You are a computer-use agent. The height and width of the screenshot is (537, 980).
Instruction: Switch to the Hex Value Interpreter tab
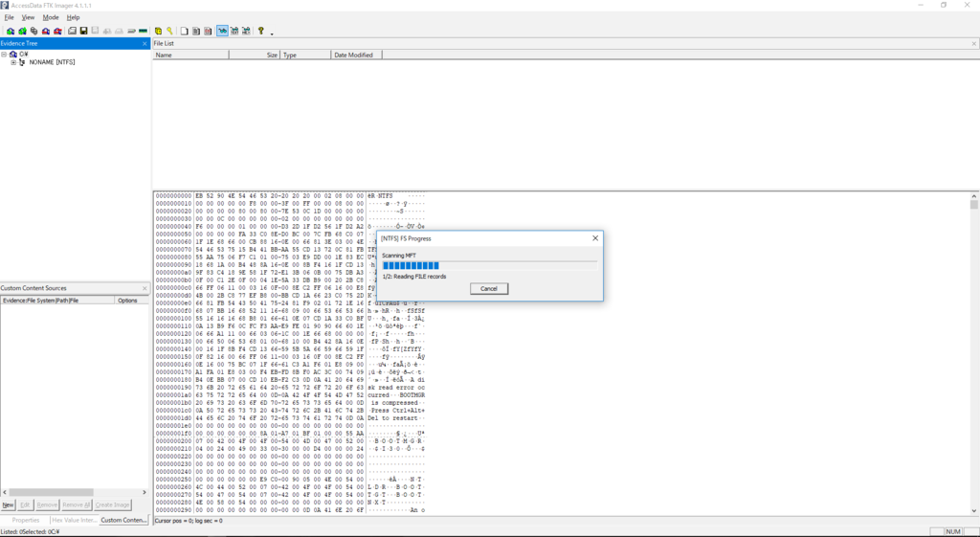click(75, 520)
